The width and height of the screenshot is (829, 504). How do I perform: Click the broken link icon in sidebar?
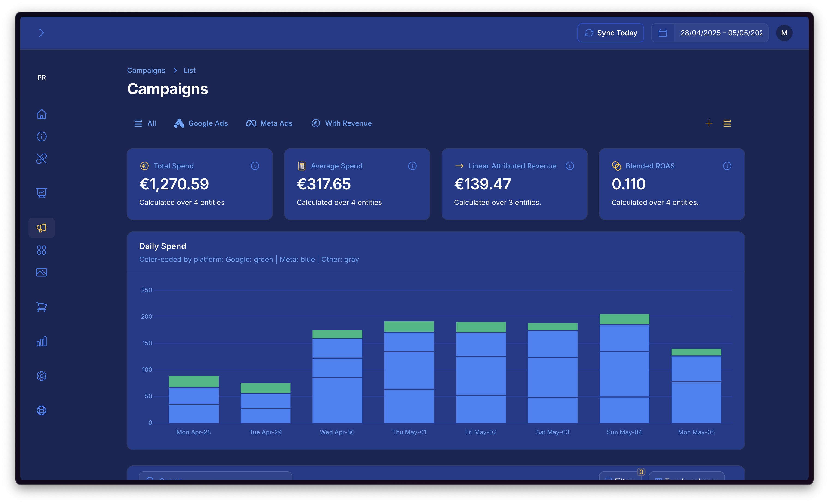pyautogui.click(x=41, y=159)
